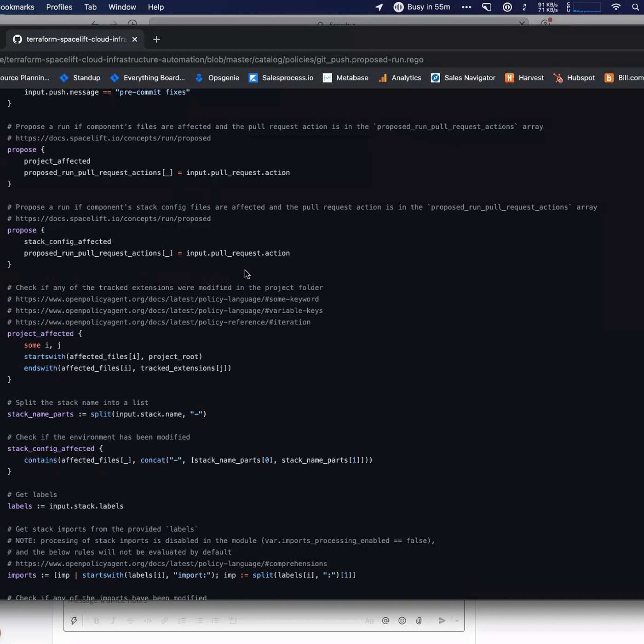
Task: Open the Slack shortcuts lightning bolt icon
Action: coord(74,621)
